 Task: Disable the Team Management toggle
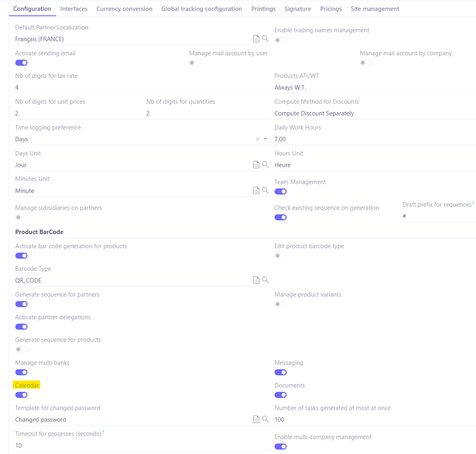pos(281,191)
